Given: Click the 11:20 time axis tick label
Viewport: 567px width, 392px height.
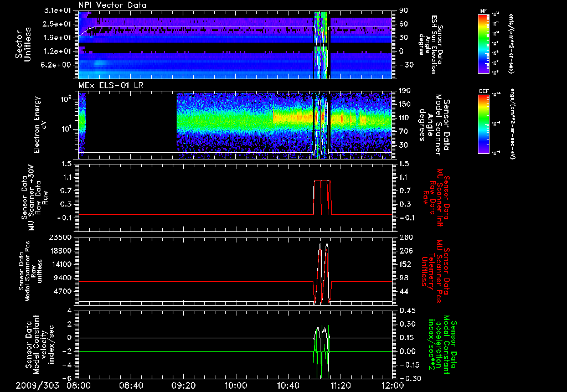Looking at the screenshot, I should click(340, 385).
